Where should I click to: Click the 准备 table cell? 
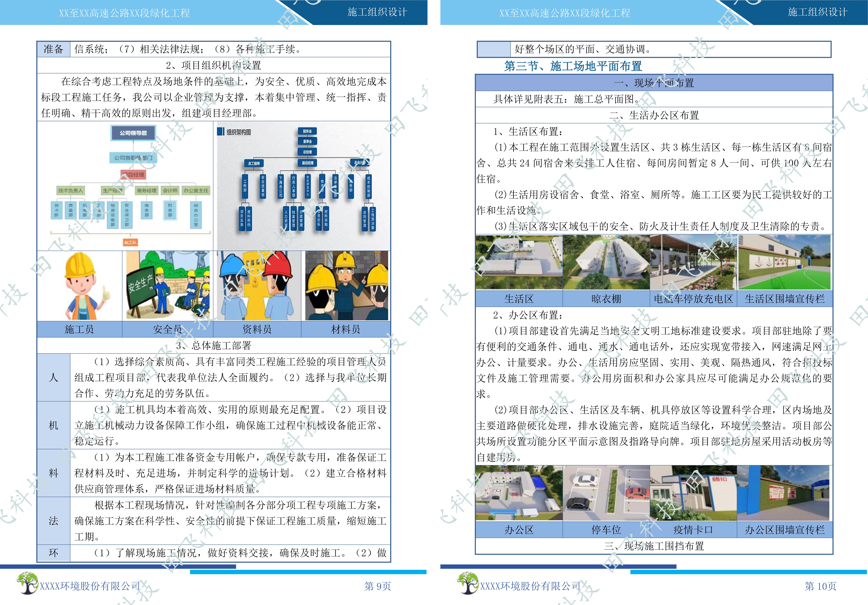click(x=54, y=49)
